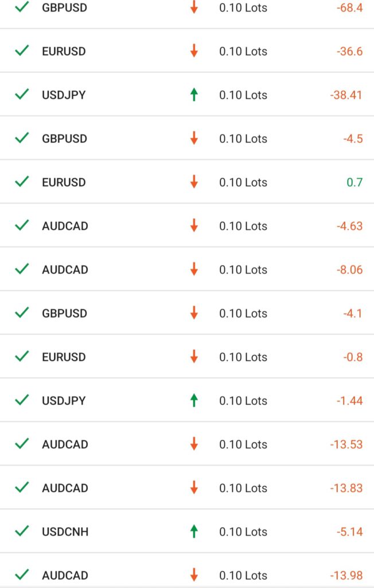
Task: Click the down arrow on AUDCAD -13.98 row
Action: [x=194, y=574]
